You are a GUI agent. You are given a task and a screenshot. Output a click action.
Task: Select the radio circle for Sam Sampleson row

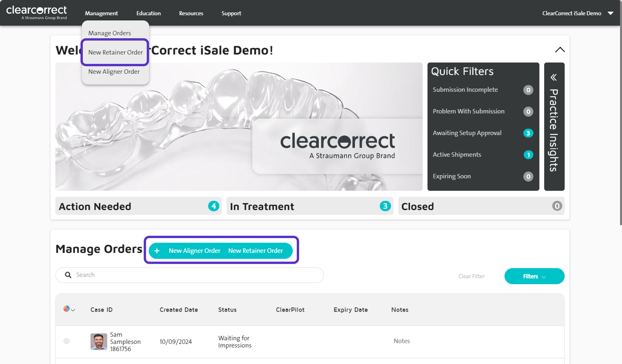(66, 341)
